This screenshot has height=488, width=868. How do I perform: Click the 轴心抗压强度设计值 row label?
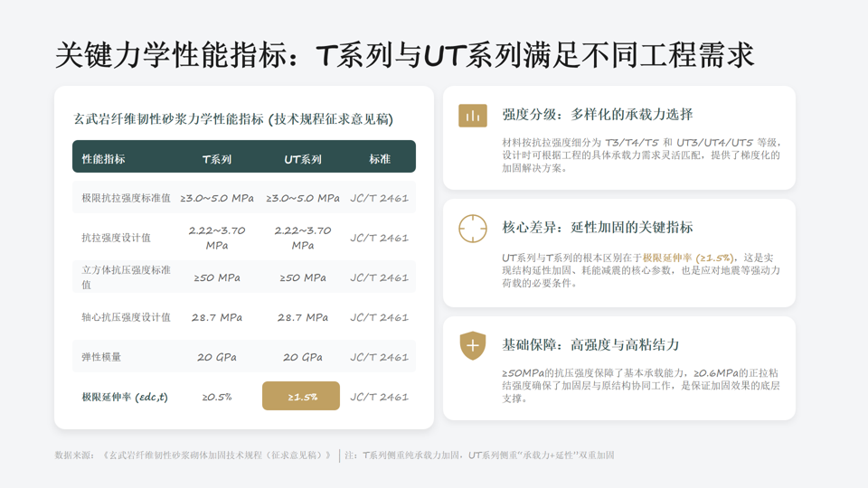coord(126,317)
